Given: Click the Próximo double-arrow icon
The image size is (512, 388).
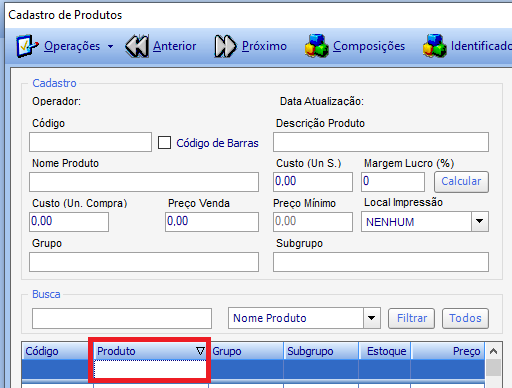Looking at the screenshot, I should (x=225, y=46).
